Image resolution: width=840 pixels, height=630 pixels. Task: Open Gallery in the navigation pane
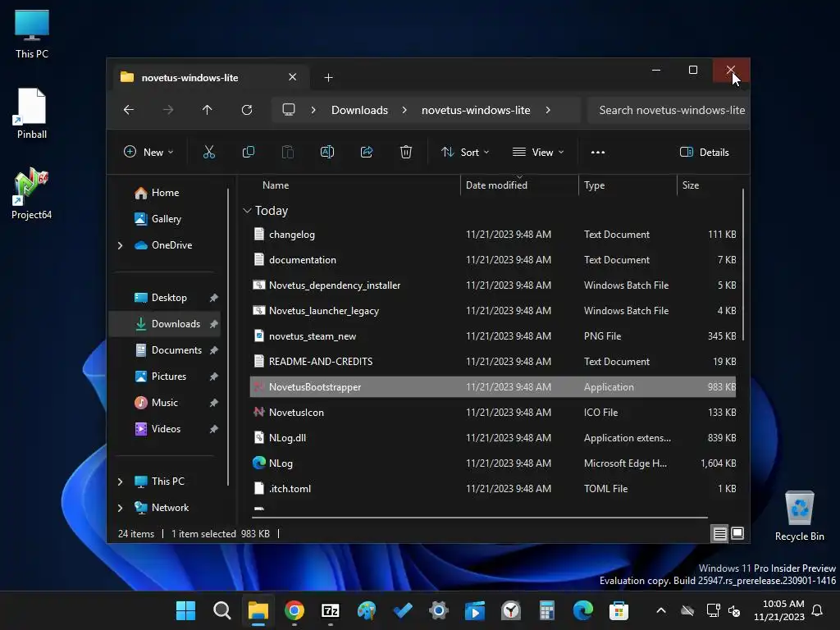point(158,219)
